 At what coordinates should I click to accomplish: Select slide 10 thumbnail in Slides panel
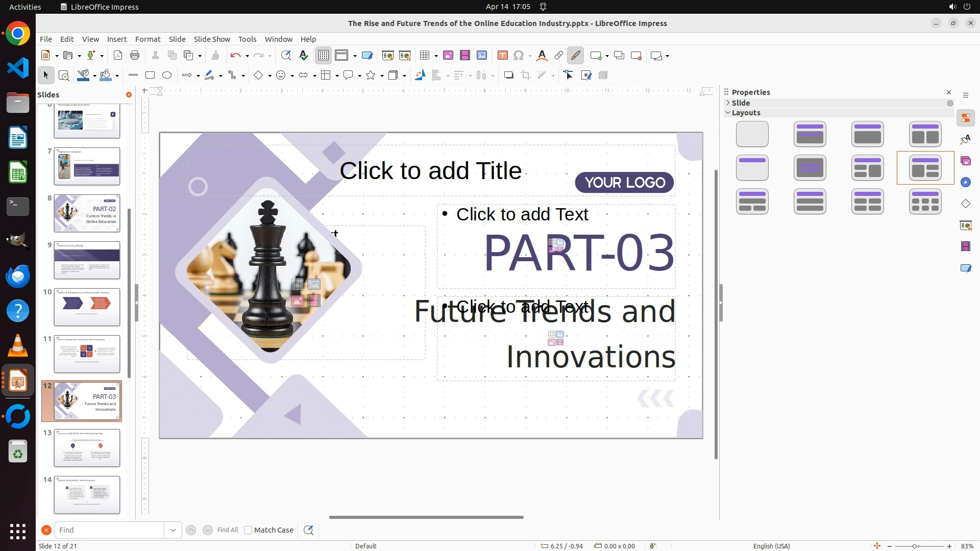(x=87, y=307)
